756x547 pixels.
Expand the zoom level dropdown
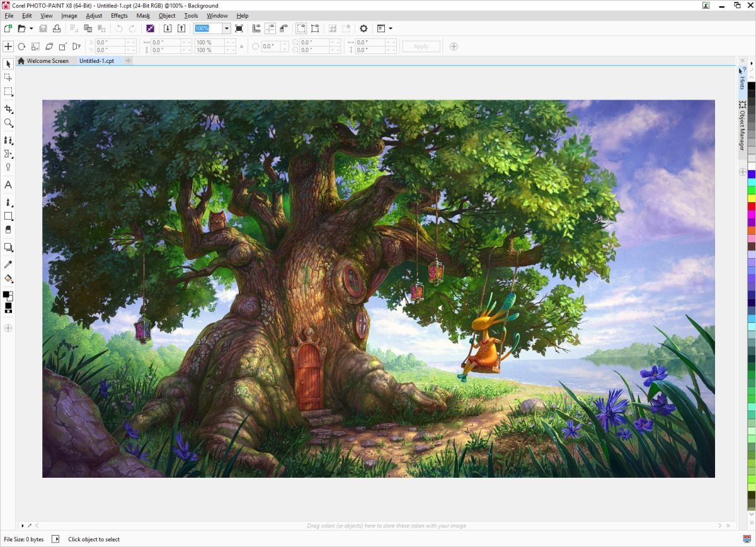(226, 28)
